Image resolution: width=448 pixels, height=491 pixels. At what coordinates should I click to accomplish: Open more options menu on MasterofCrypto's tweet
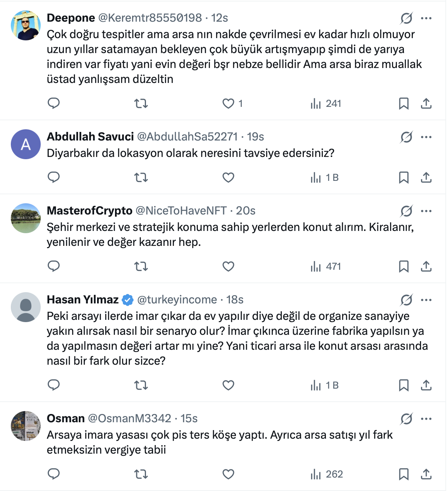pos(426,211)
